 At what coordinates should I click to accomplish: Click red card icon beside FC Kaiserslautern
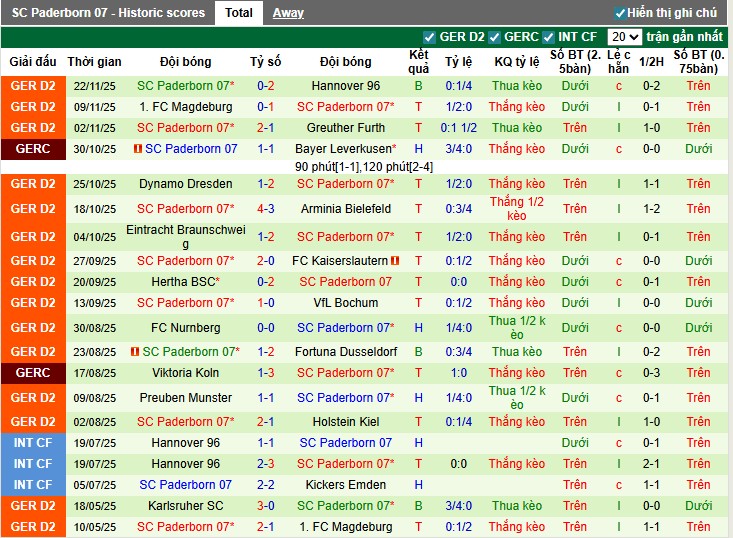[x=395, y=261]
